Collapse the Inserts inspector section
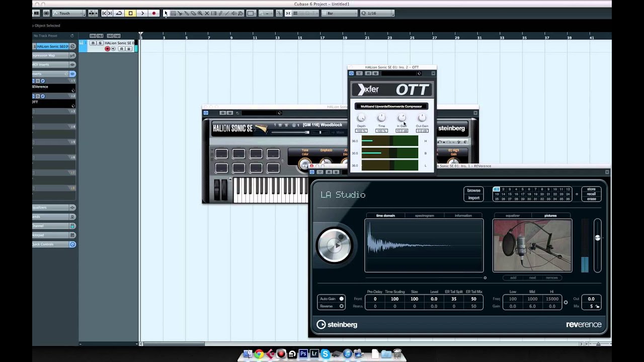This screenshot has width=644, height=362. (54, 73)
